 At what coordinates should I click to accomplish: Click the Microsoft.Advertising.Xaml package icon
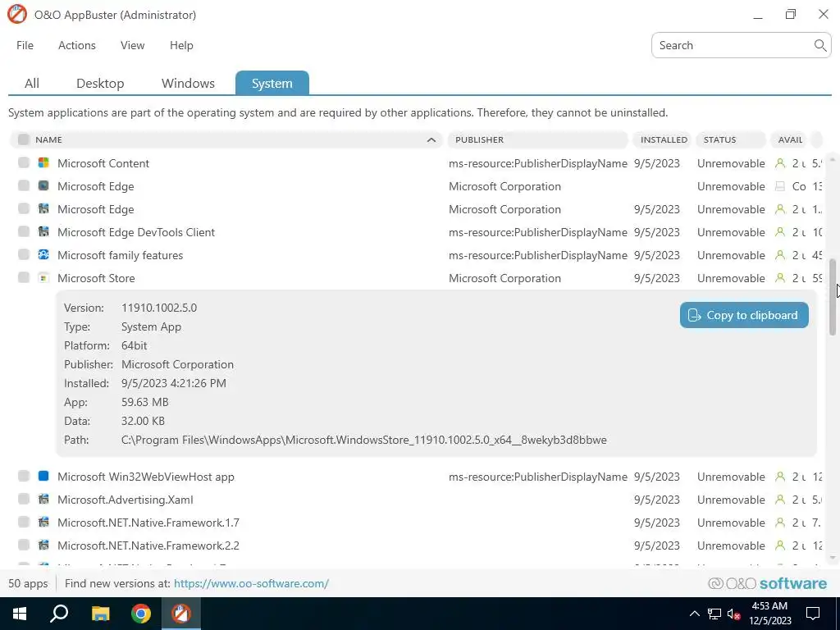(x=43, y=499)
